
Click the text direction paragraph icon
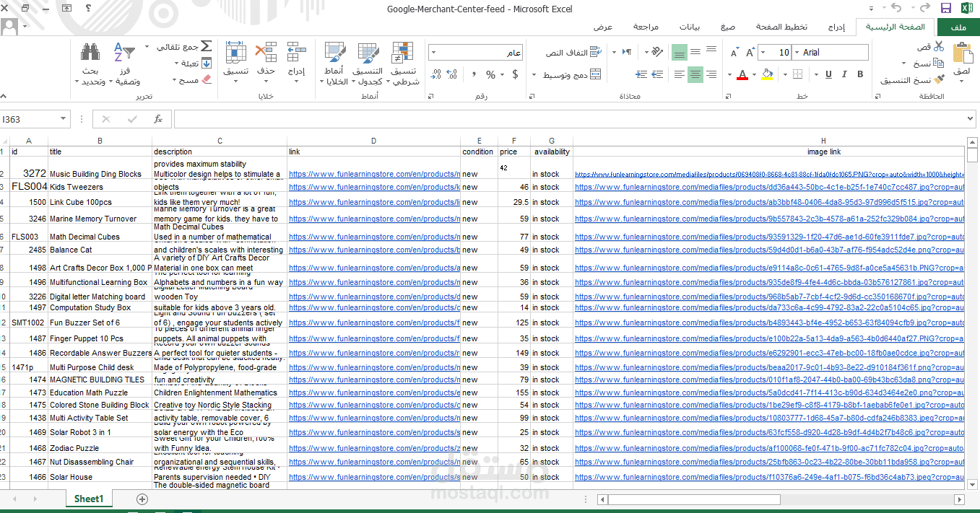point(626,52)
